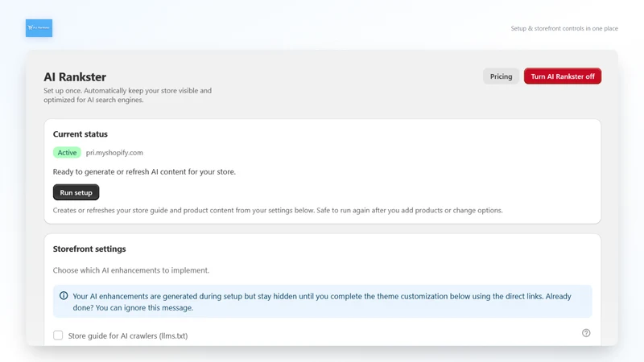Click the 'Your AI enhancements are generated' banner line

point(322,296)
